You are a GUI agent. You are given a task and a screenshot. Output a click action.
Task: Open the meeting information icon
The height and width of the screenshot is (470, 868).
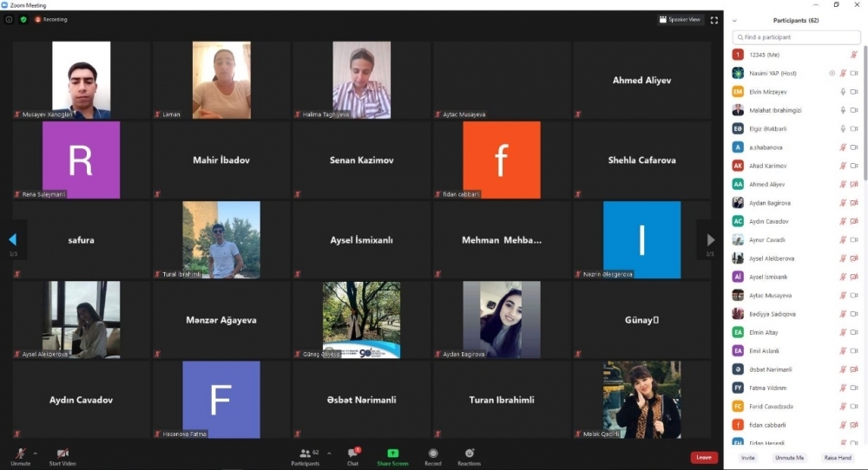pyautogui.click(x=10, y=19)
